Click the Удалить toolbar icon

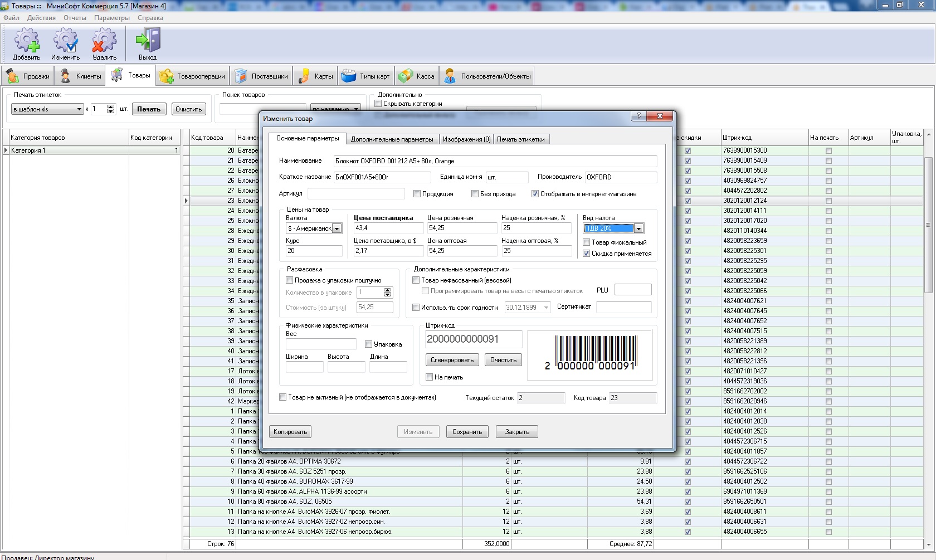click(x=104, y=41)
